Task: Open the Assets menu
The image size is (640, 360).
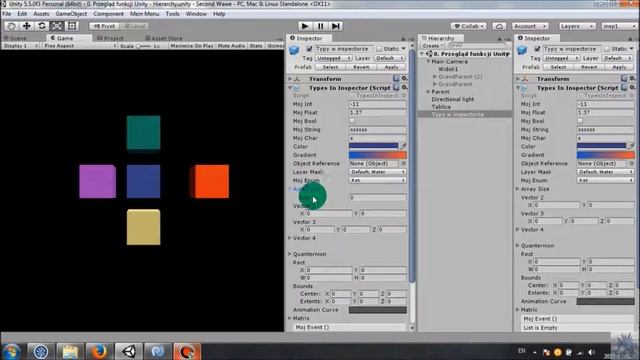Action: 41,14
